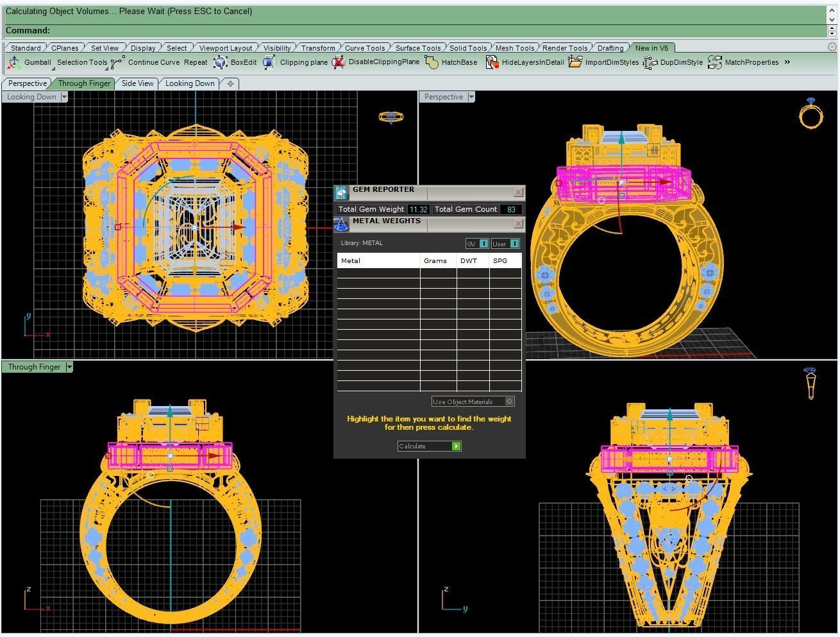The image size is (840, 637).
Task: Expand the Through Finger viewport menu arrow
Action: point(69,367)
